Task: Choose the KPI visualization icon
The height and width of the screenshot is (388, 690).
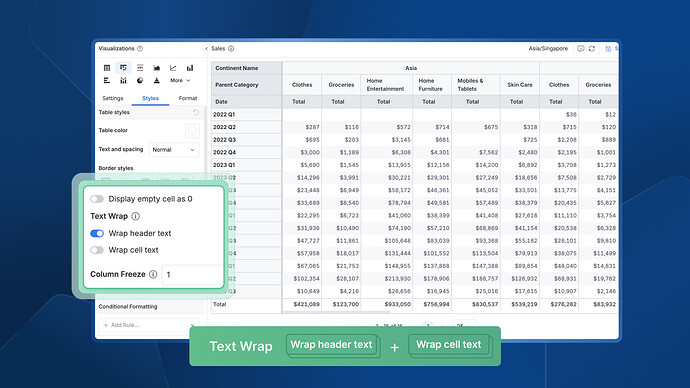Action: [140, 68]
